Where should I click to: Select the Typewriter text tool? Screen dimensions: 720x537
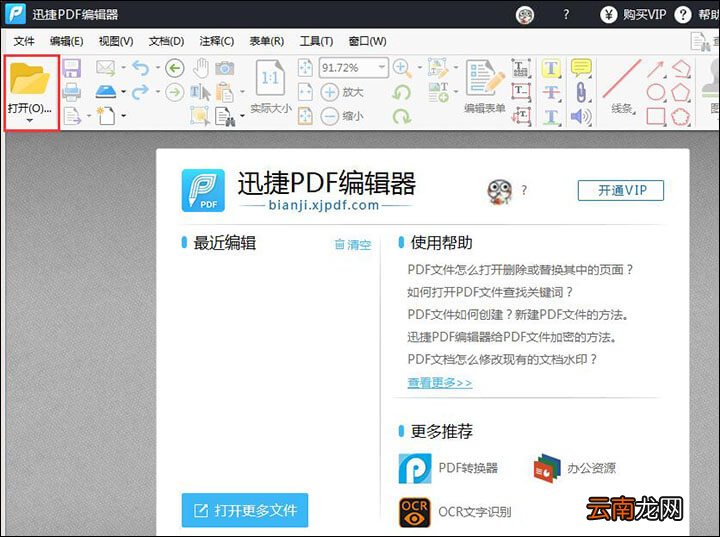[521, 68]
